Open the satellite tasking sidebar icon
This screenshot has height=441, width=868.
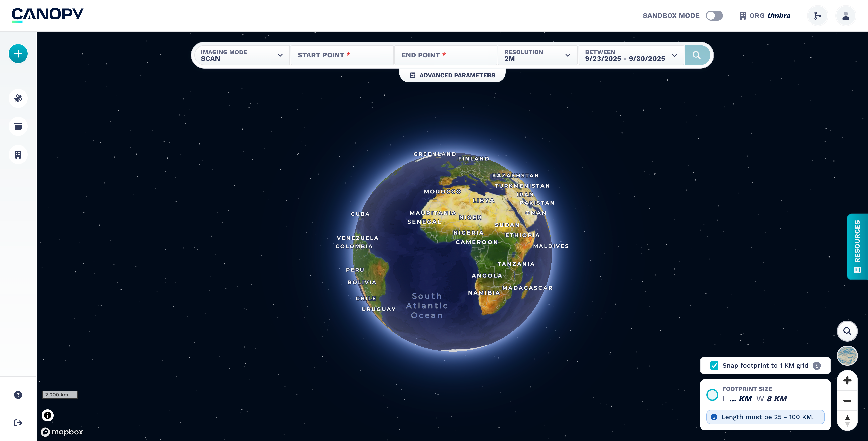click(x=18, y=98)
